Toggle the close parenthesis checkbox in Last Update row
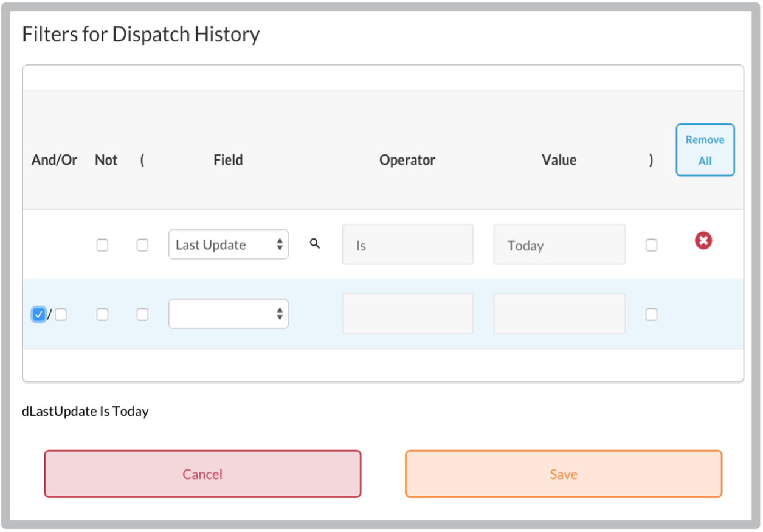This screenshot has height=532, width=763. click(x=651, y=245)
